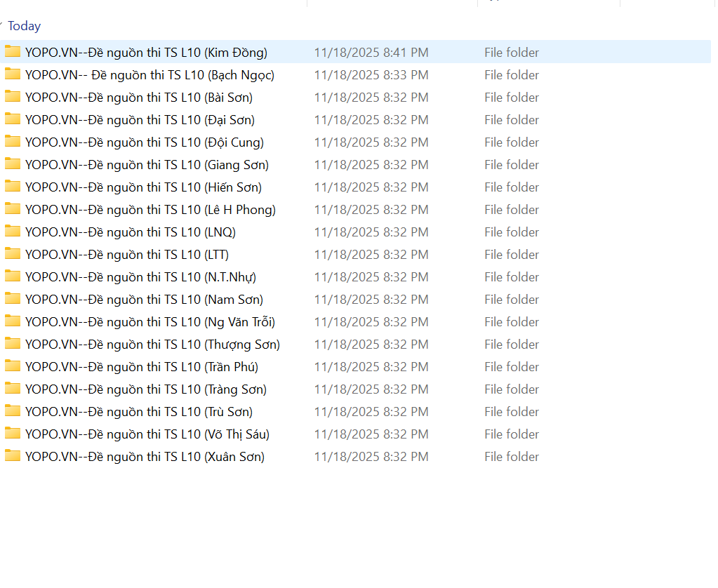The image size is (718, 588).
Task: Select the Võ Thị Sáu folder name
Action: click(147, 434)
